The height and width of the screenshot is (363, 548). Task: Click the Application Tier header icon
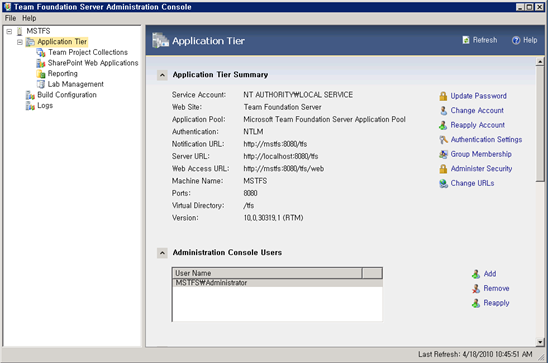[160, 41]
